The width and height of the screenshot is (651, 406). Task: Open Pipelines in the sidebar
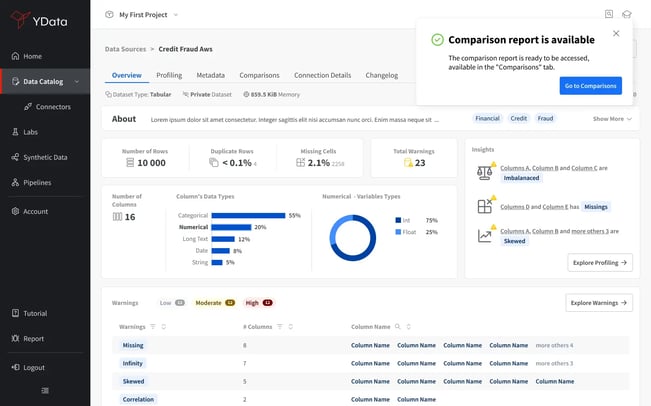coord(31,182)
